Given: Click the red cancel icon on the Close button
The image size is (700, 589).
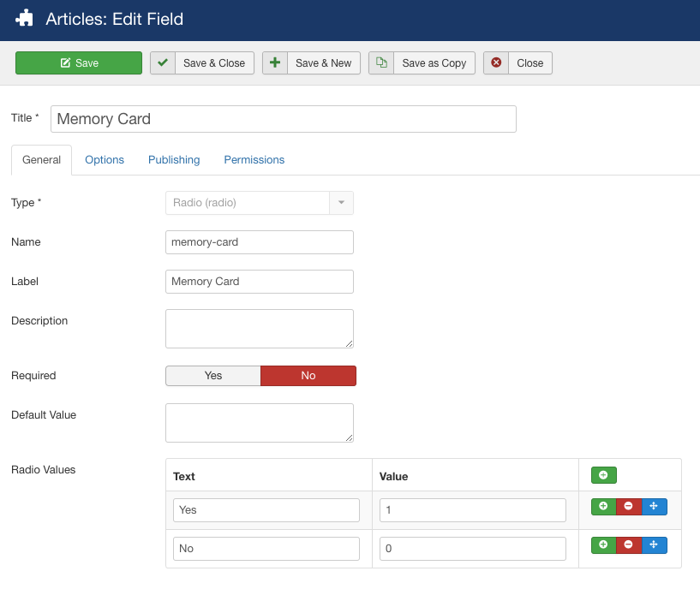Looking at the screenshot, I should [x=495, y=62].
